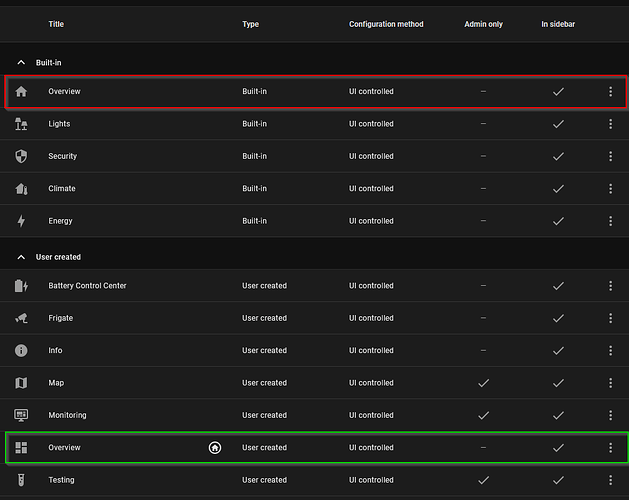Click the User created type cell for Frigate

264,318
